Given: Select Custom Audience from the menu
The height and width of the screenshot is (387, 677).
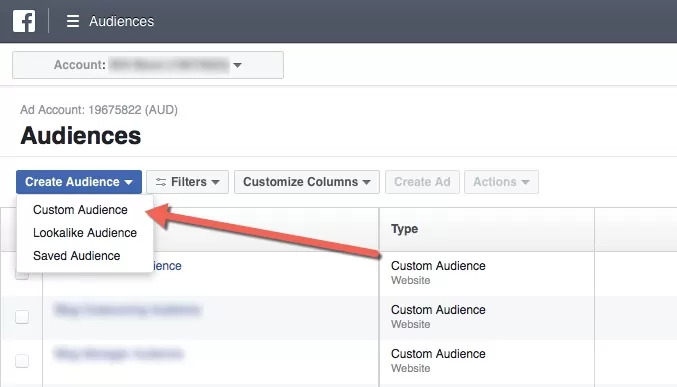Looking at the screenshot, I should click(x=80, y=210).
